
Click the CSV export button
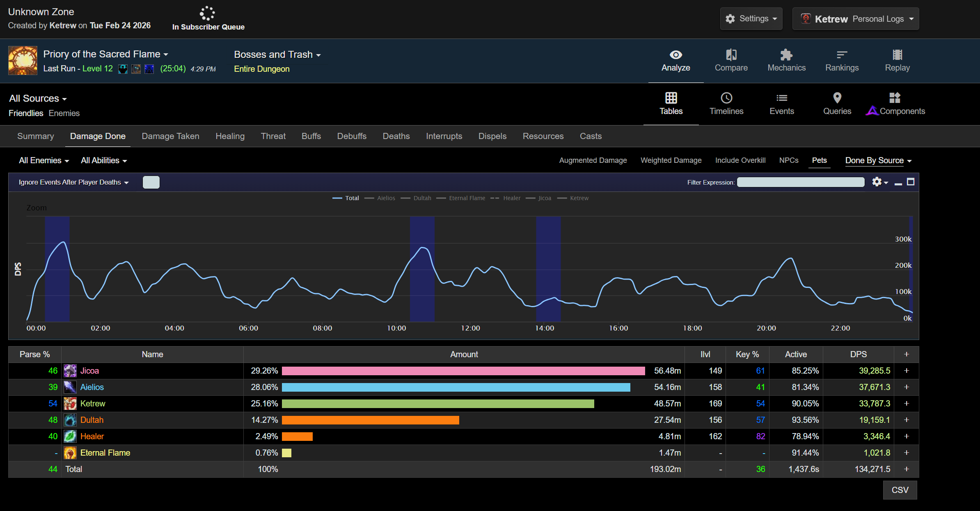pos(900,490)
